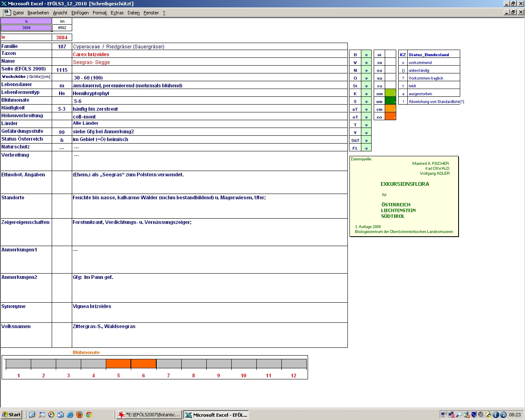Open the Daten menu
Image resolution: width=525 pixels, height=420 pixels.
(x=134, y=13)
